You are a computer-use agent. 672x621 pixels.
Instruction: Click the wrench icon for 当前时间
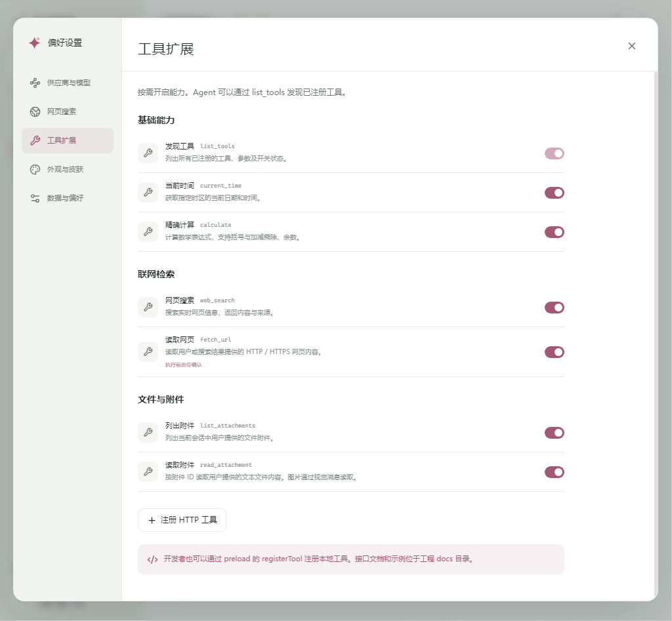(x=148, y=192)
